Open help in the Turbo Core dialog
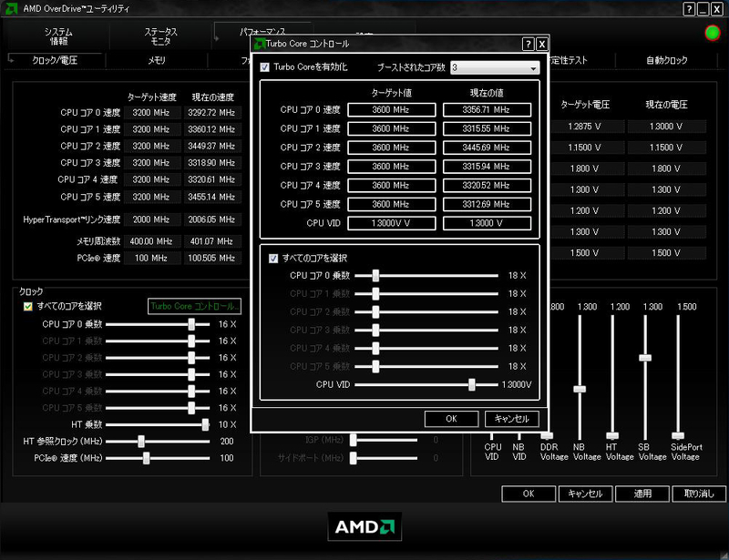729x560 pixels. click(529, 44)
